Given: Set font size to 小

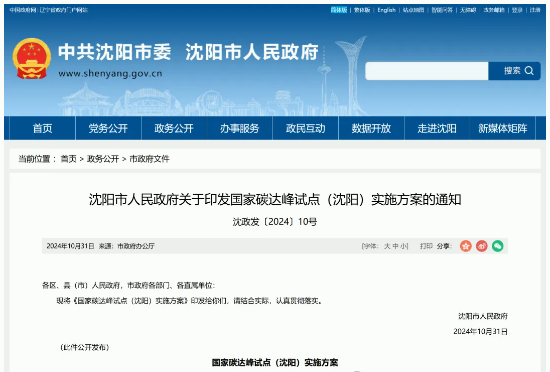Looking at the screenshot, I should [x=404, y=246].
